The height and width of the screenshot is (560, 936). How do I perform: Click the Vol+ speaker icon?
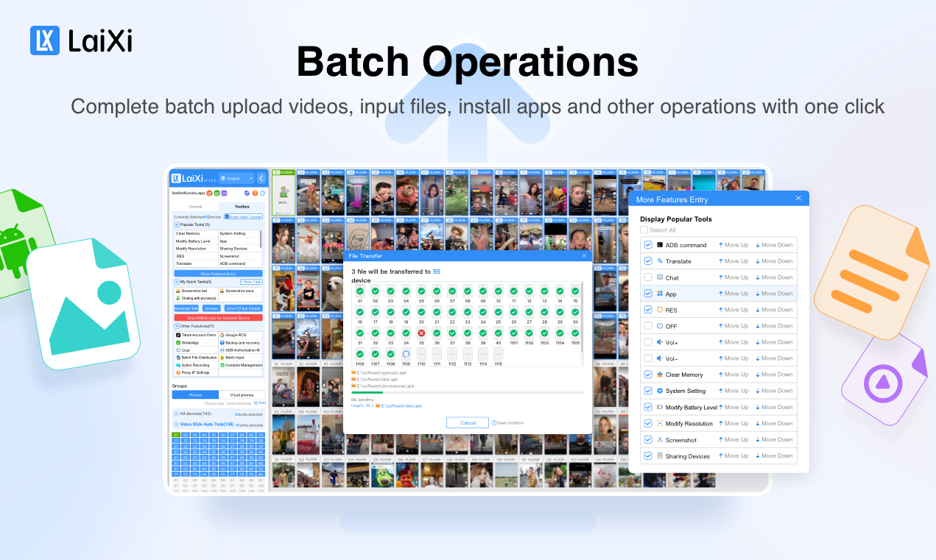tap(660, 342)
